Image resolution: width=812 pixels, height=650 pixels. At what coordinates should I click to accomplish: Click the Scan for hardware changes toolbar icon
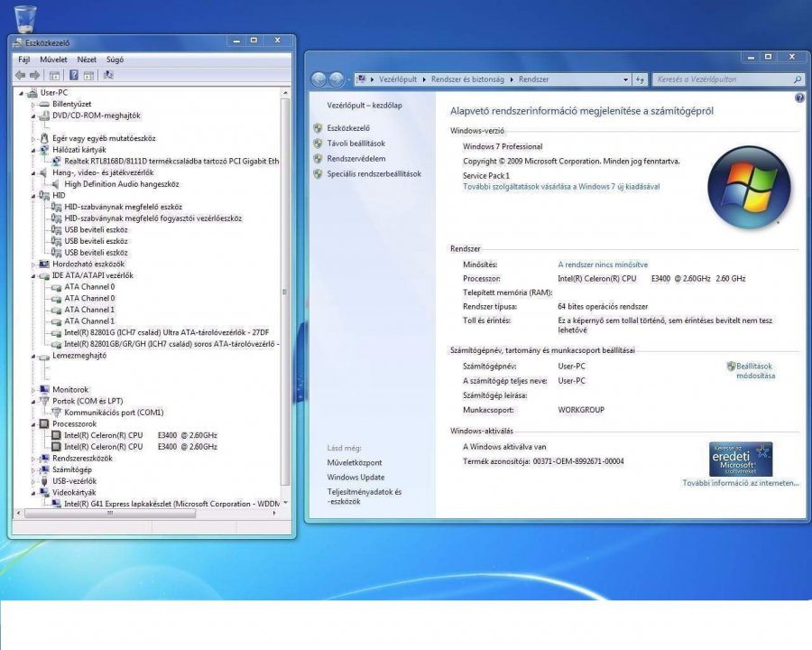[107, 75]
